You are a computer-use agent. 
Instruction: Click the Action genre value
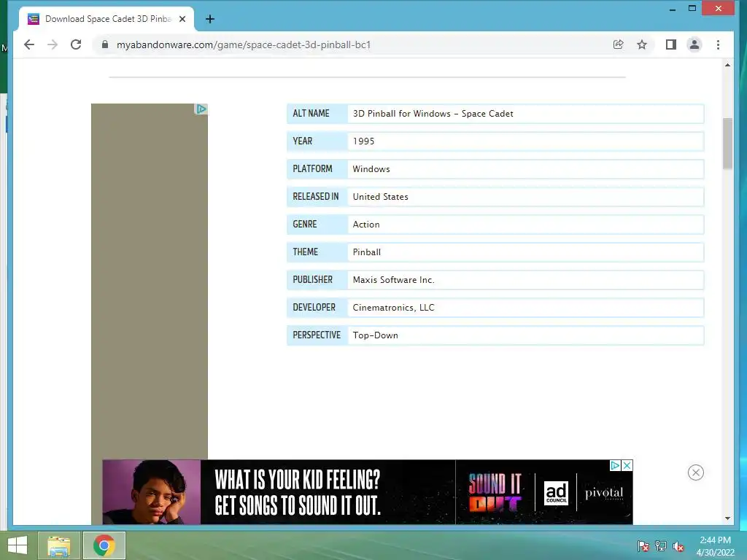click(x=366, y=225)
